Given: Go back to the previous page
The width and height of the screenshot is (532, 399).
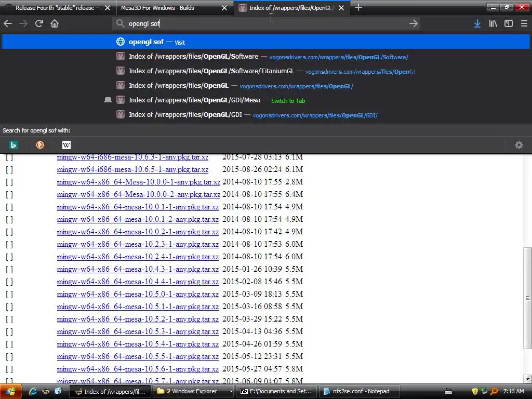Looking at the screenshot, I should point(7,23).
